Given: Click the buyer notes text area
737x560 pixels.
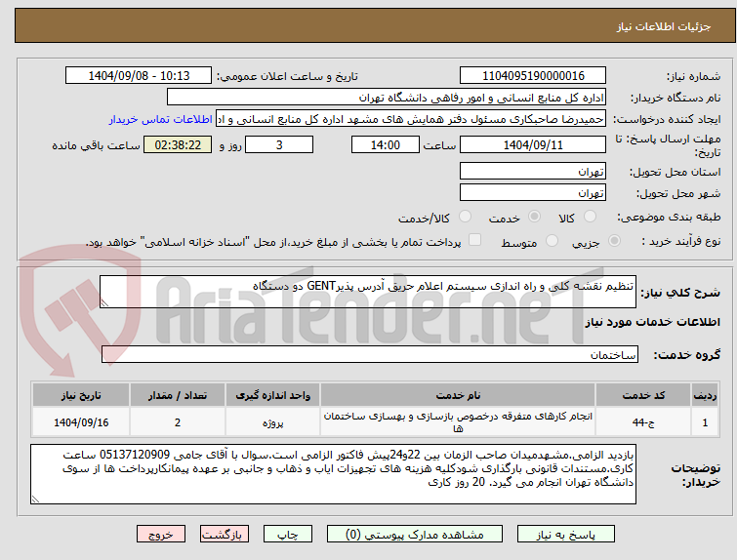Looking at the screenshot, I should 333,474.
